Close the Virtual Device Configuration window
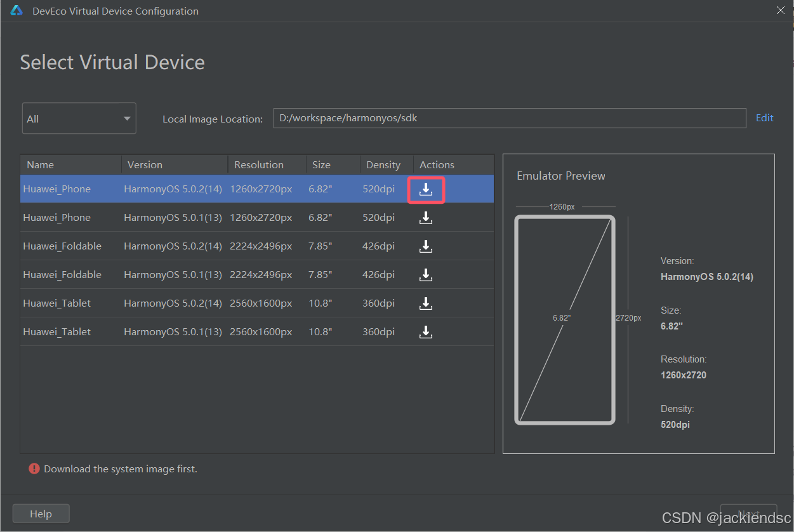 781,10
